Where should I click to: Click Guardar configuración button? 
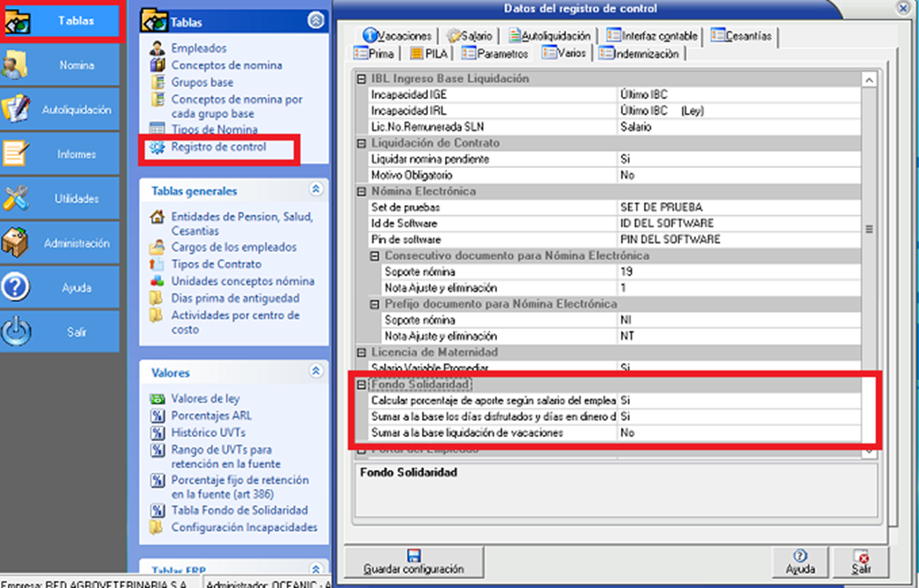(x=413, y=561)
